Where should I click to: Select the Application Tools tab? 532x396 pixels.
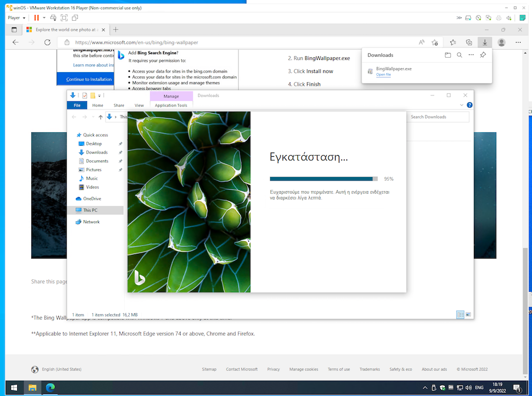tap(171, 105)
